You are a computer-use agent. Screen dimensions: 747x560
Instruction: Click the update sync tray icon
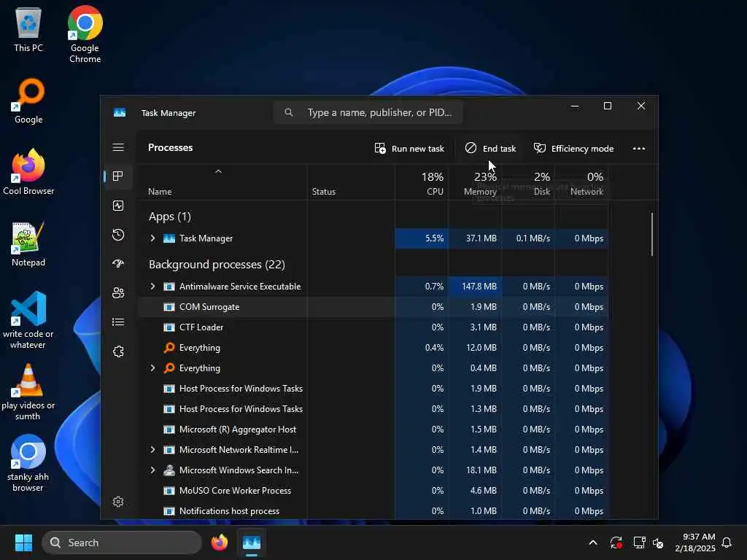click(x=616, y=542)
